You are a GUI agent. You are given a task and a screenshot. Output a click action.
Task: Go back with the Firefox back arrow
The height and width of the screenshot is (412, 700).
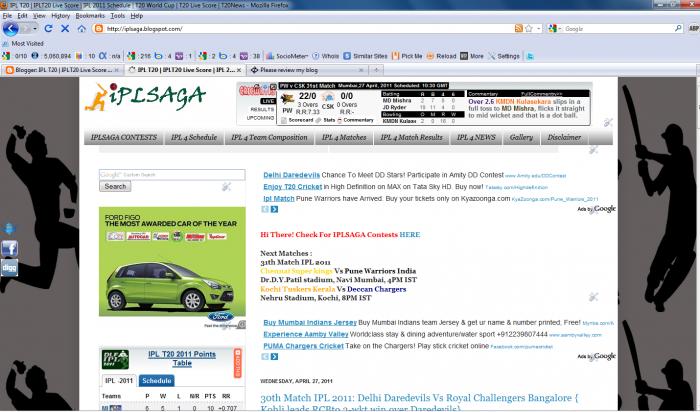point(11,29)
